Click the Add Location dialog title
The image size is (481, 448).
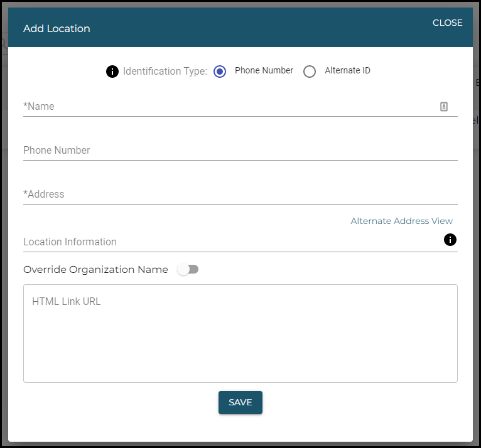pos(57,29)
